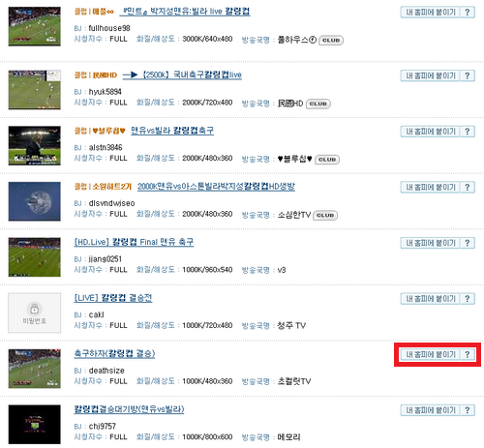The height and width of the screenshot is (448, 484).
Task: Click the station name 民國HD
Action: [290, 104]
